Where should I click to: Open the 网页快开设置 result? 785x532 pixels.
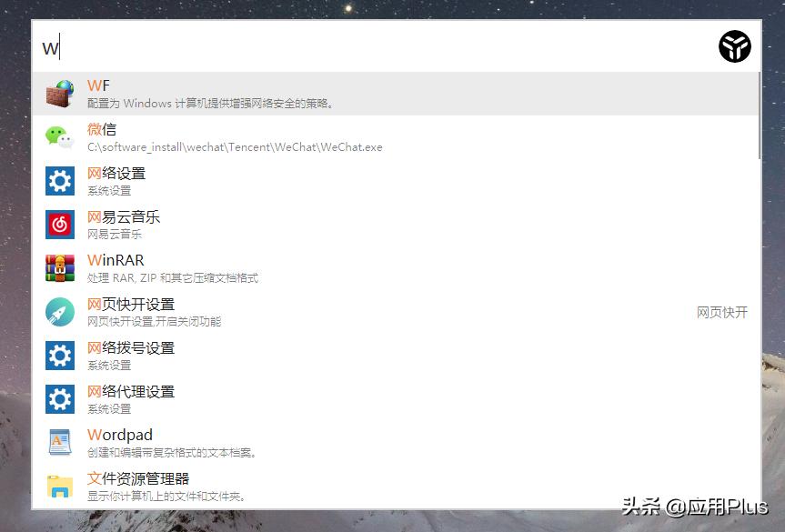[273, 311]
